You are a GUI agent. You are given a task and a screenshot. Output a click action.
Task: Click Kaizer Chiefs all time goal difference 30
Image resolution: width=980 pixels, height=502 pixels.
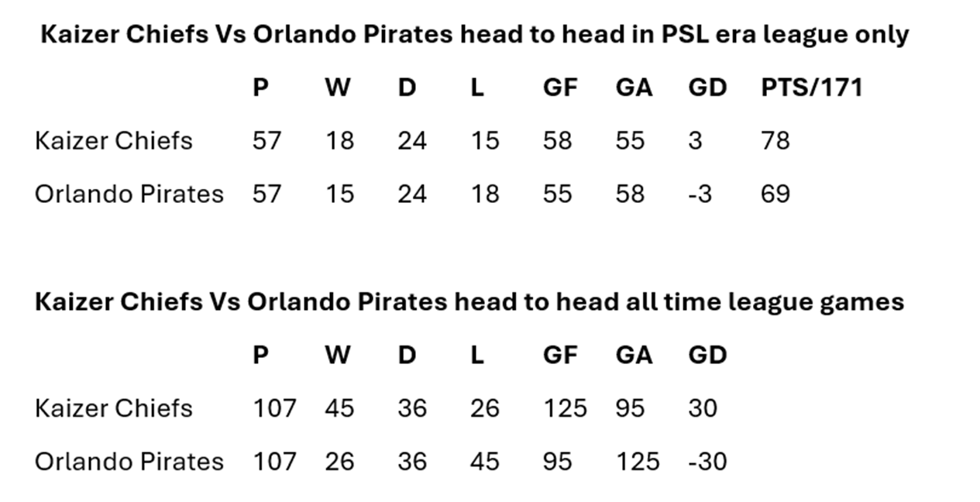coord(703,407)
